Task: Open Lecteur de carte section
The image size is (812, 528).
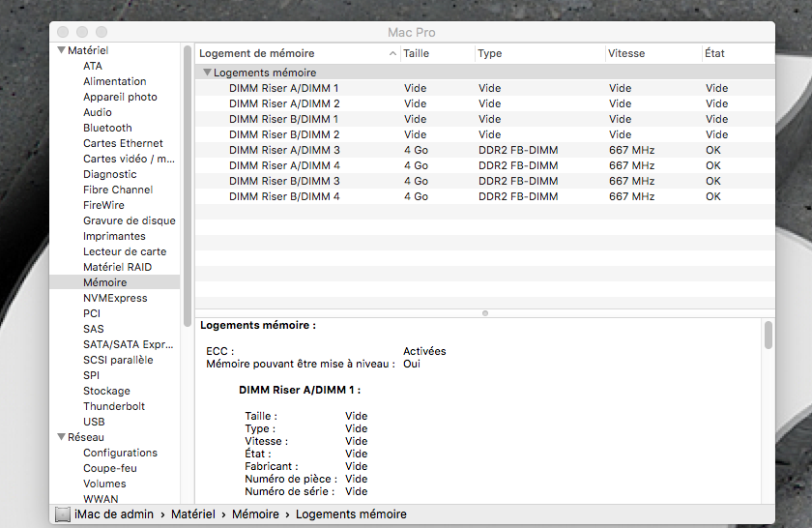Action: (125, 251)
